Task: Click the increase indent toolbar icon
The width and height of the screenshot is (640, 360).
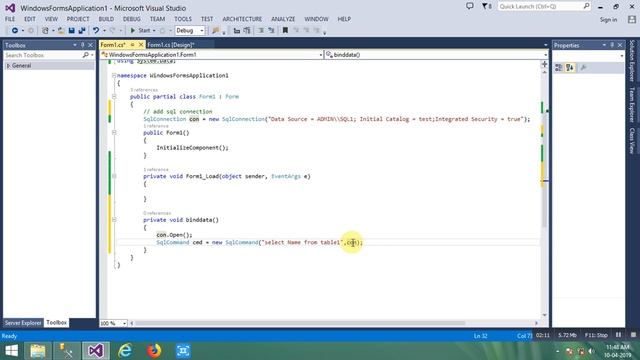Action: [247, 31]
